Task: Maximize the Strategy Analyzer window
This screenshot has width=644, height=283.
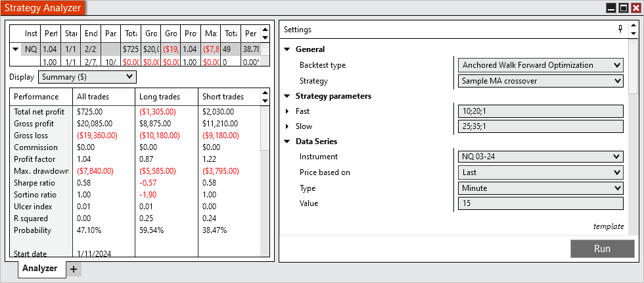Action: click(624, 8)
